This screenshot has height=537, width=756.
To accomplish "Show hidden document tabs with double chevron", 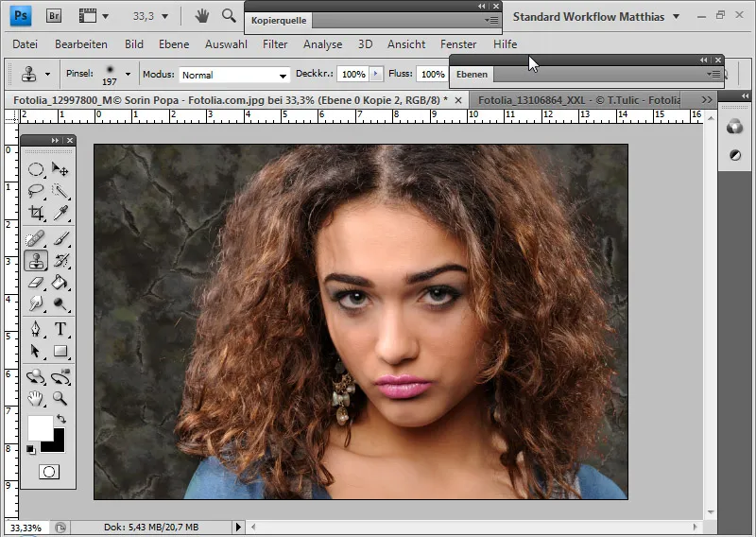I will (x=707, y=100).
